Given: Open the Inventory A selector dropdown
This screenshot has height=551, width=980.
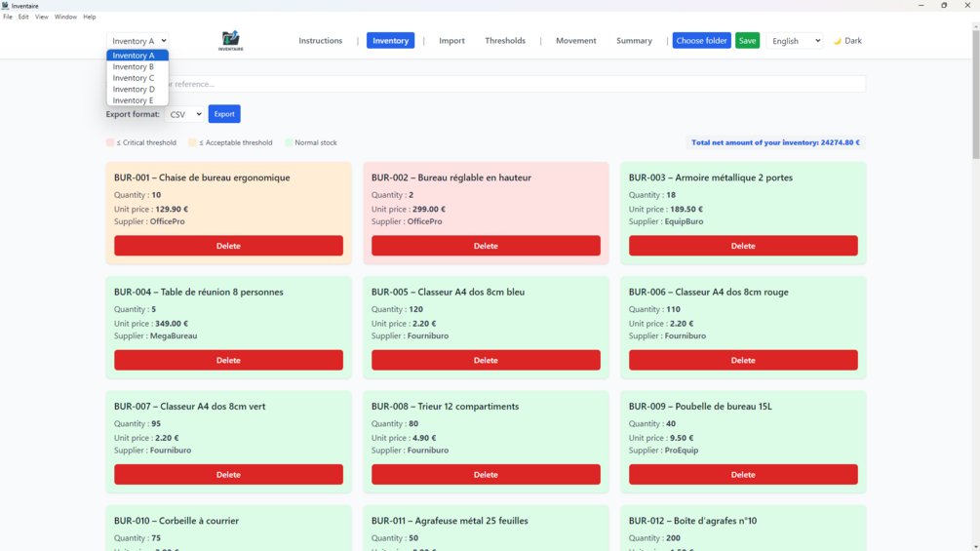Looking at the screenshot, I should 137,41.
